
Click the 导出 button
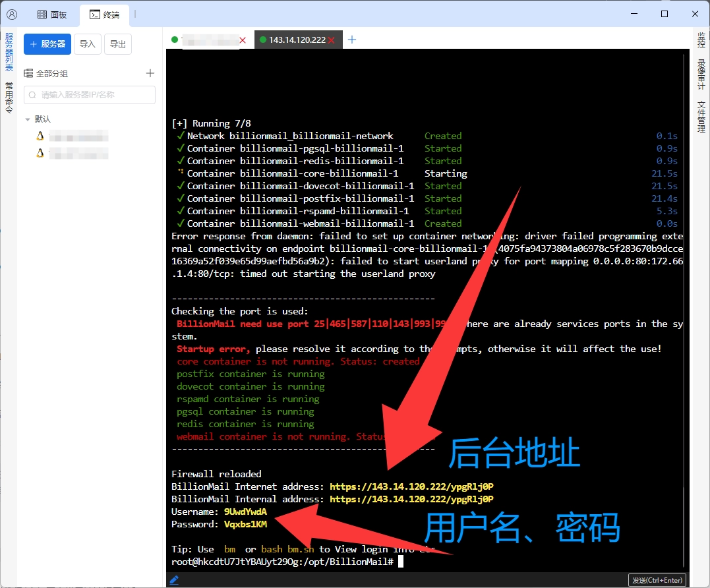click(x=118, y=44)
